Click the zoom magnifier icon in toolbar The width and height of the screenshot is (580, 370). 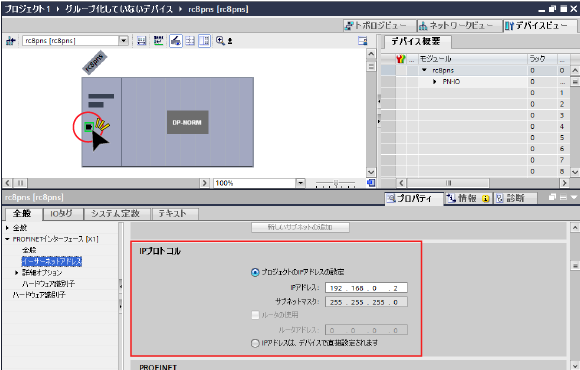220,41
